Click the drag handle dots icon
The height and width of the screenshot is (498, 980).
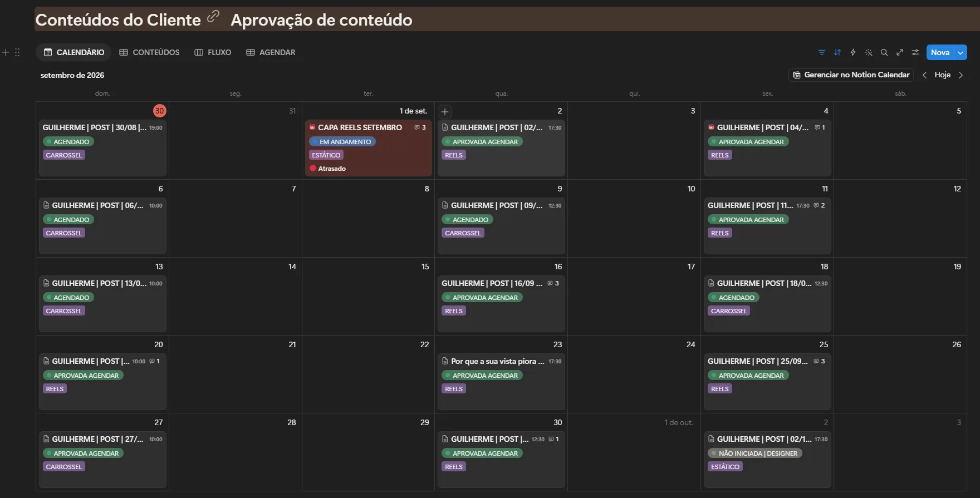(x=17, y=52)
